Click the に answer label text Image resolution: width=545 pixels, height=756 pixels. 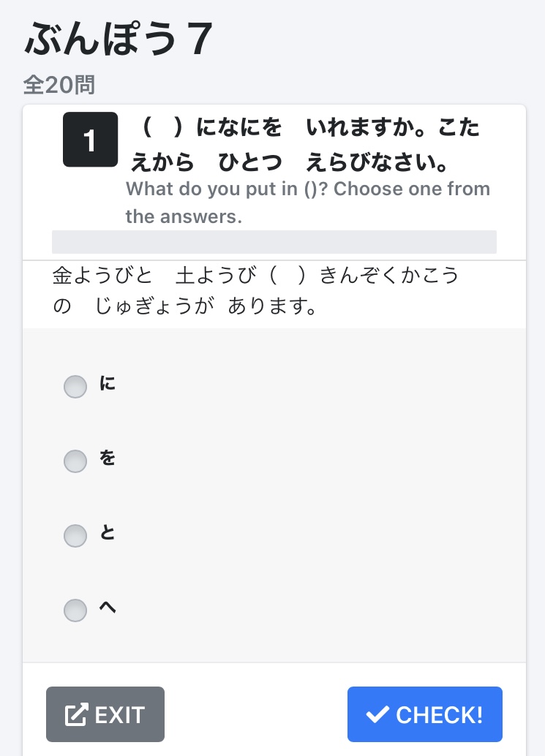point(108,383)
